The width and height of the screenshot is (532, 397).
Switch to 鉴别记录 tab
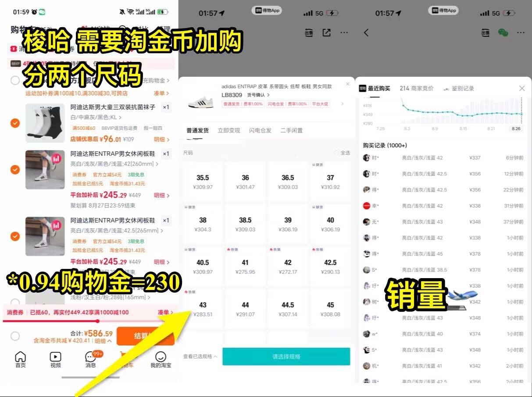459,88
